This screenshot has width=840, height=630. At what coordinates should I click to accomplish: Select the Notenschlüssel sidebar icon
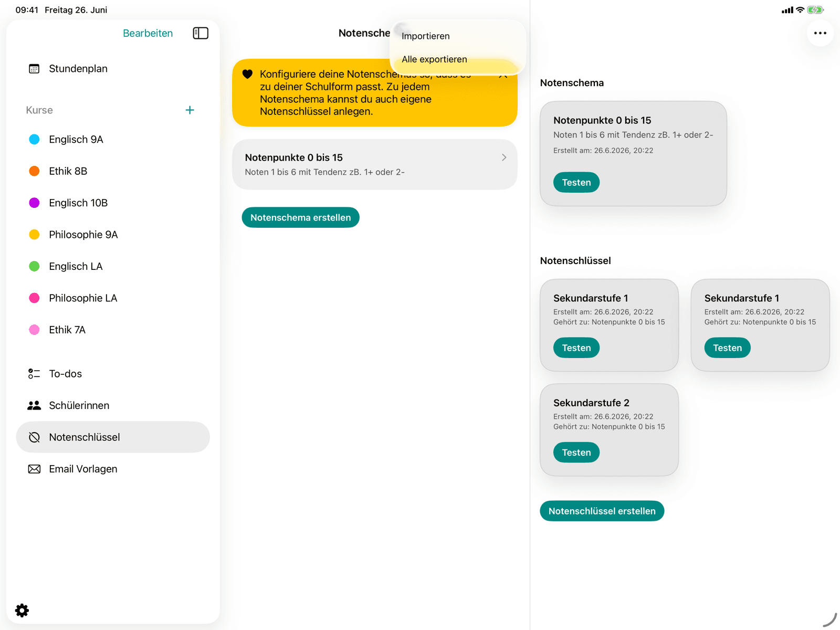(34, 437)
